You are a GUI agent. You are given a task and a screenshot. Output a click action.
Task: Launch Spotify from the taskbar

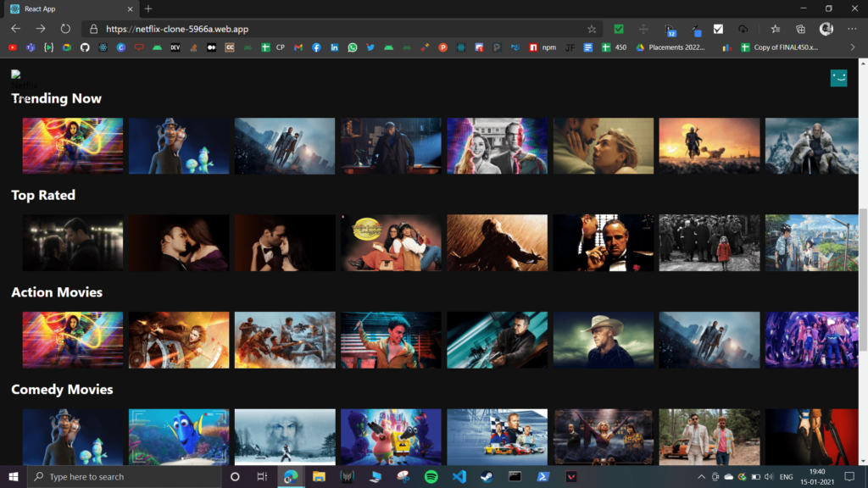pos(431,477)
